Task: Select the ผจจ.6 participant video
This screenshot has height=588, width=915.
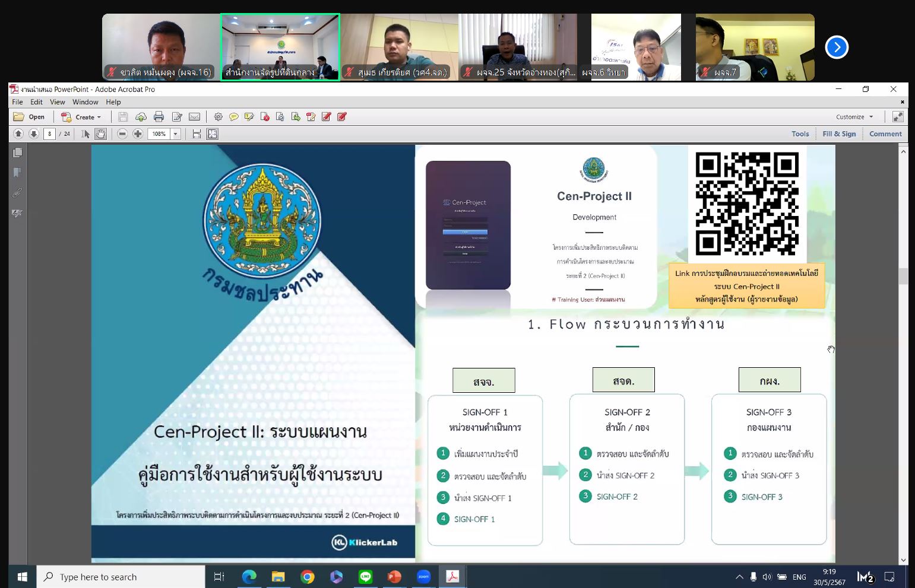Action: [x=637, y=47]
